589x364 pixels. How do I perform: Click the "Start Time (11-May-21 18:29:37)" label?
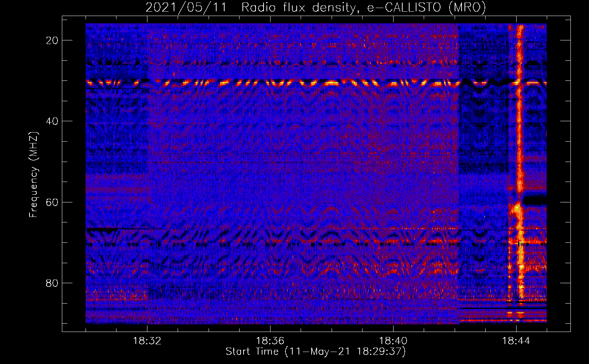316,352
